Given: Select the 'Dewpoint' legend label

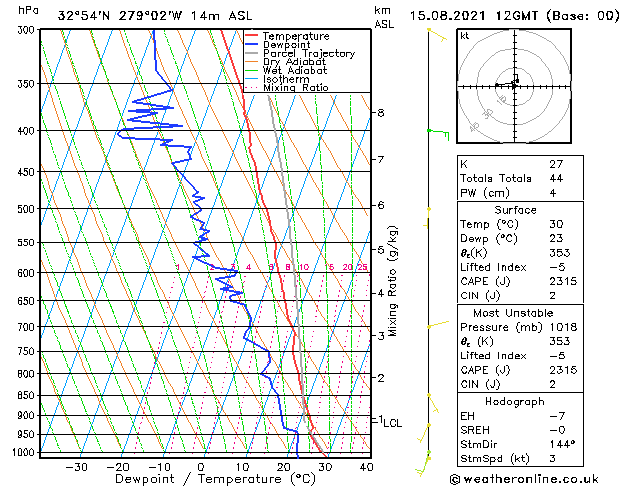Looking at the screenshot, I should pos(286,45).
